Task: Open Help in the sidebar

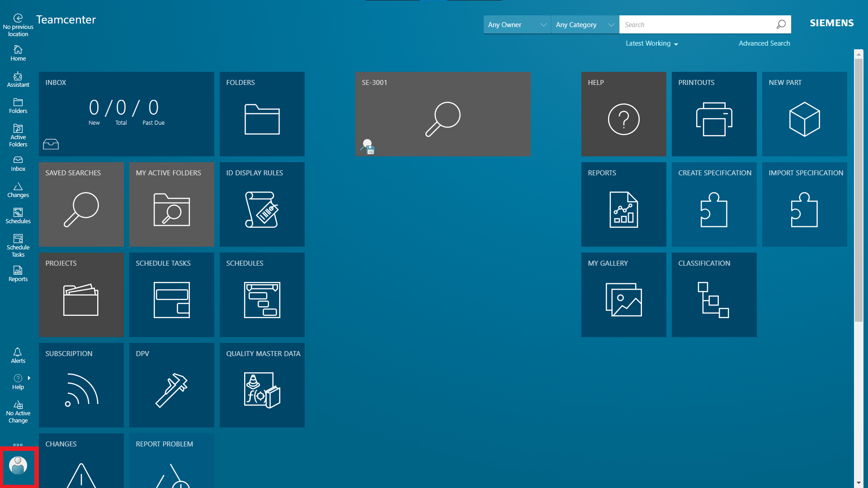Action: pyautogui.click(x=18, y=382)
